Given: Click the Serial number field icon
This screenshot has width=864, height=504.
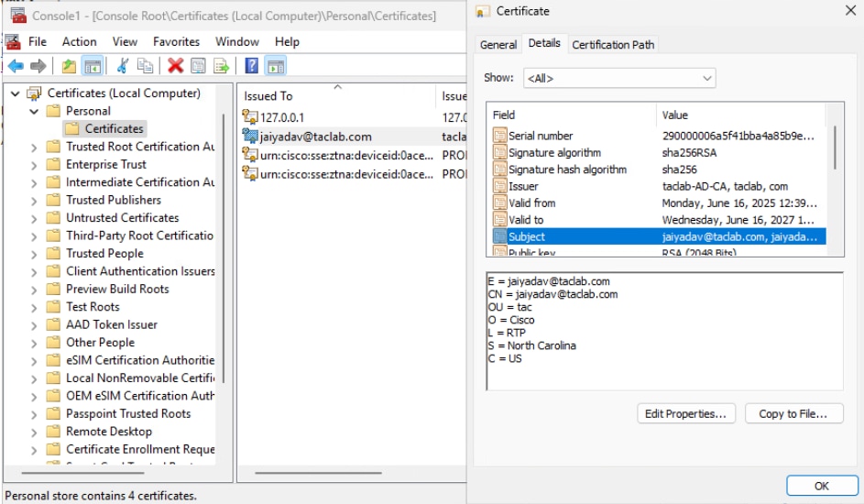Looking at the screenshot, I should pos(499,136).
